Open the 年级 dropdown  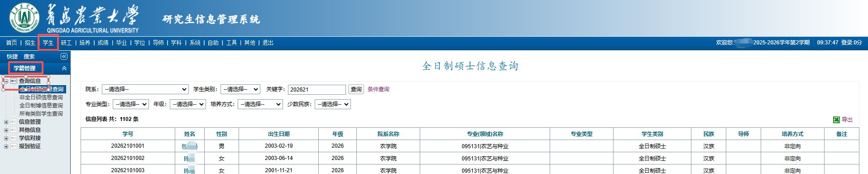(188, 104)
